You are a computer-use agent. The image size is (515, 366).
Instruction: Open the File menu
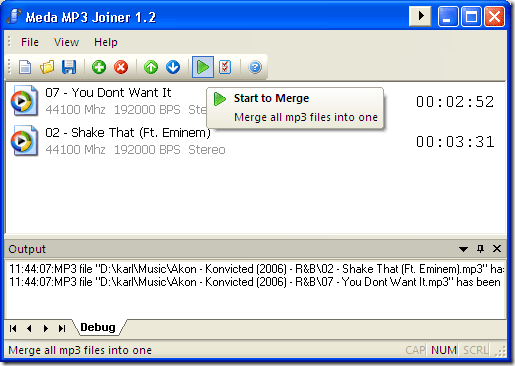(x=30, y=42)
